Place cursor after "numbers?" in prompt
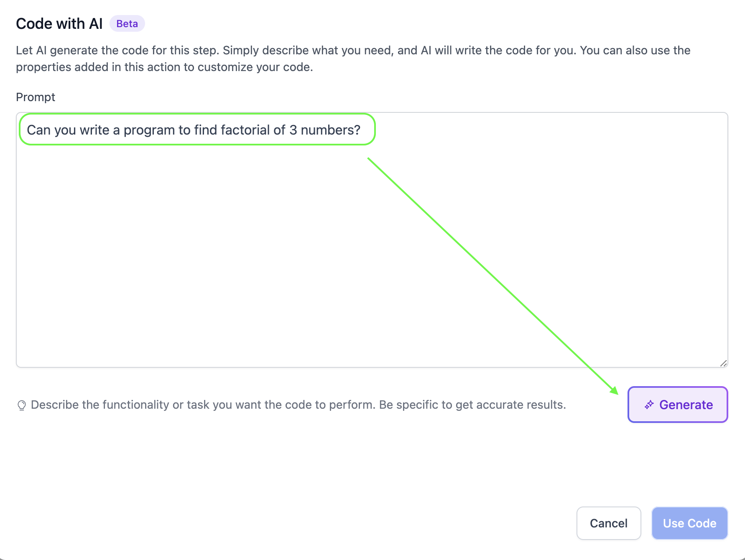 click(x=361, y=130)
